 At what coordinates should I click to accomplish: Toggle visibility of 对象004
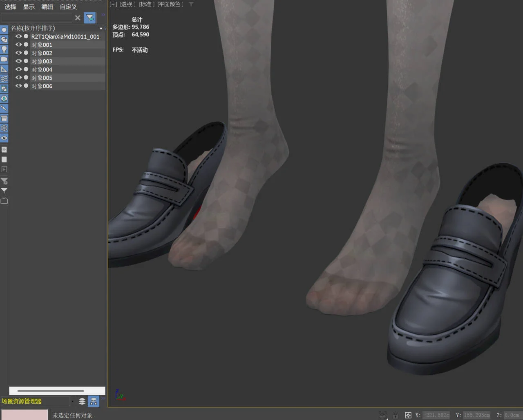pyautogui.click(x=18, y=69)
